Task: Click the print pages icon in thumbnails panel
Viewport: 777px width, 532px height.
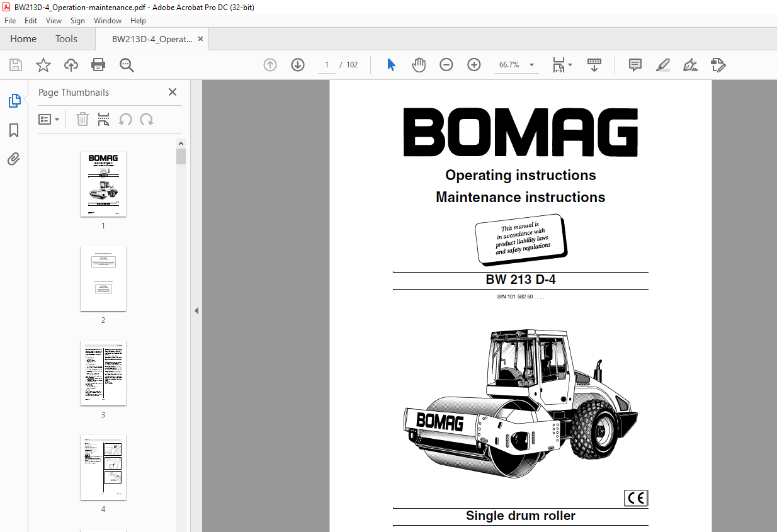Action: click(x=104, y=119)
